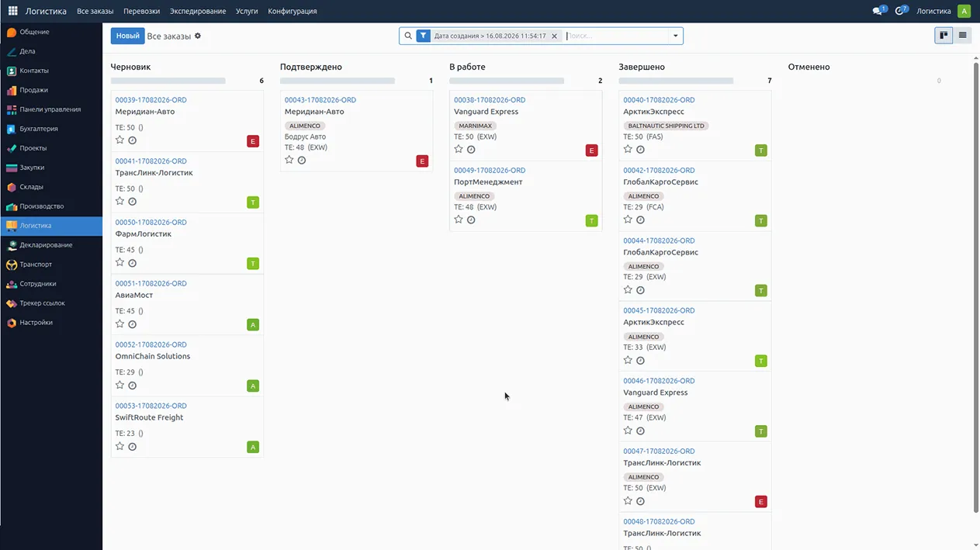Screen dimensions: 980x550
Task: Switch to Kanban view
Action: pyautogui.click(x=944, y=35)
